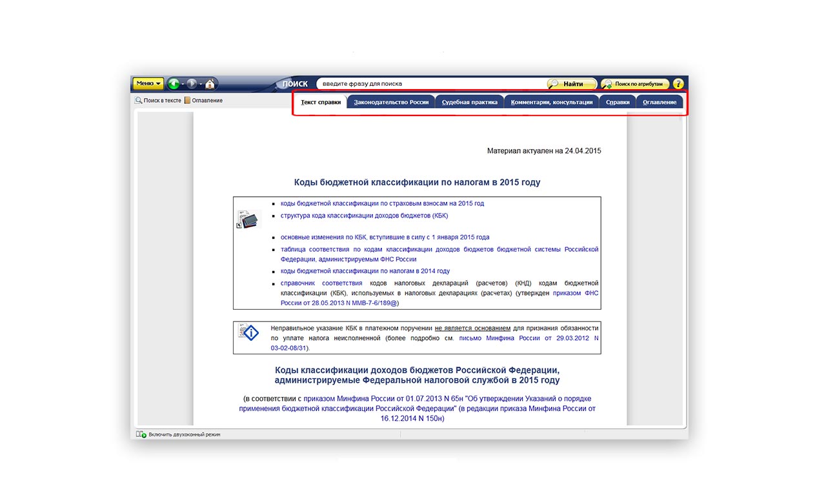Click the text Материал актуален на 24.04.2015

(x=544, y=151)
